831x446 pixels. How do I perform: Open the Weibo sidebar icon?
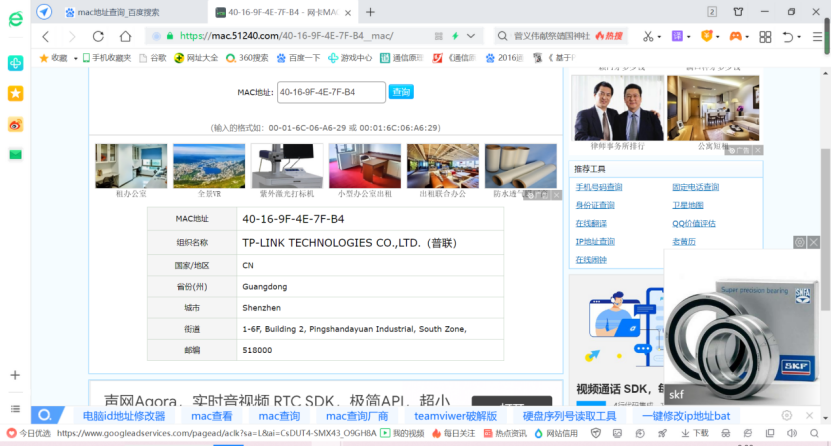[15, 125]
